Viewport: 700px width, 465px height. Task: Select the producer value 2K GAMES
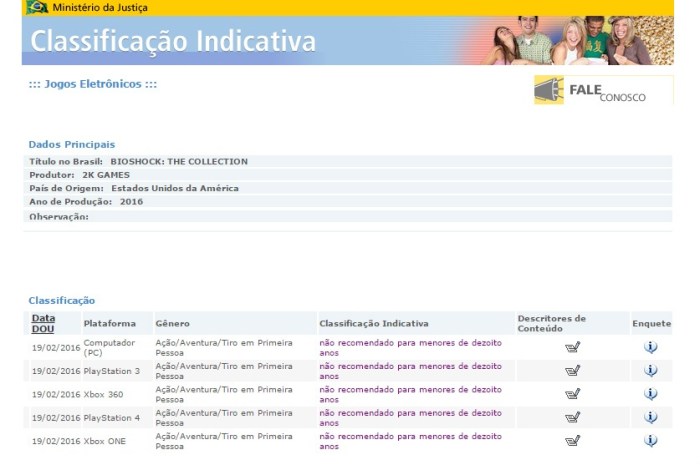point(106,175)
